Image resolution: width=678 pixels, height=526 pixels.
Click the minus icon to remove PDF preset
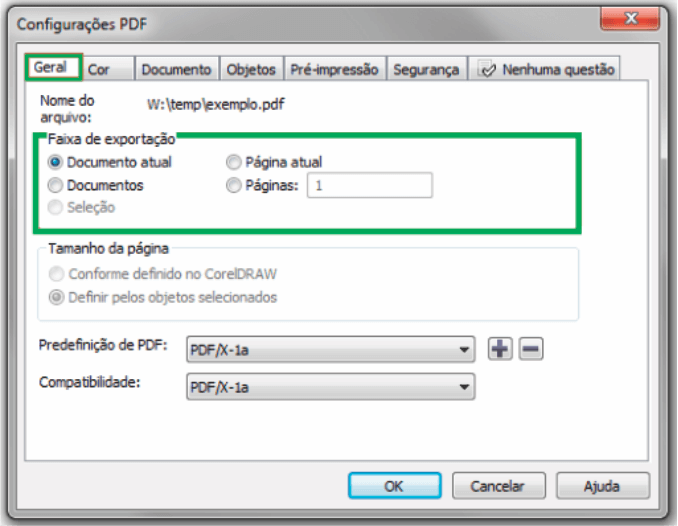tap(531, 349)
